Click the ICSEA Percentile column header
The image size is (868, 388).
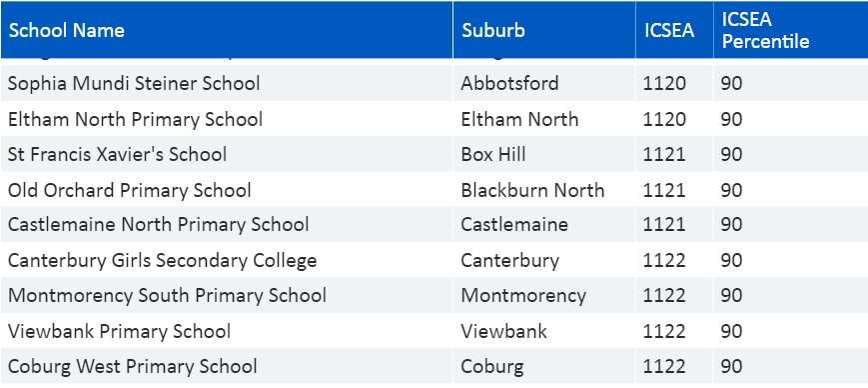(765, 30)
